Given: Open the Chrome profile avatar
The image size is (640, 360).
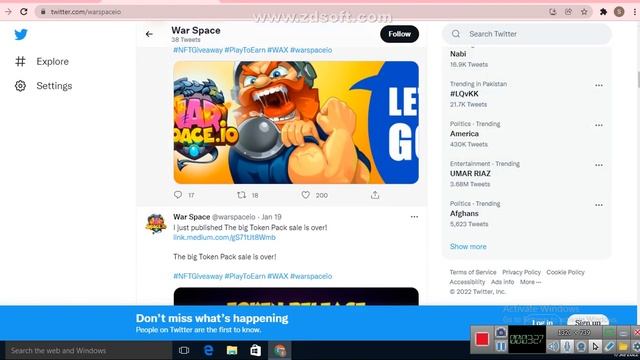Looking at the screenshot, I should point(619,12).
